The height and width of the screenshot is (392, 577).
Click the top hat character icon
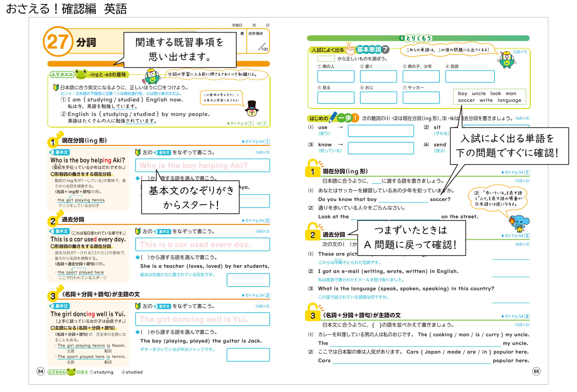click(x=252, y=108)
